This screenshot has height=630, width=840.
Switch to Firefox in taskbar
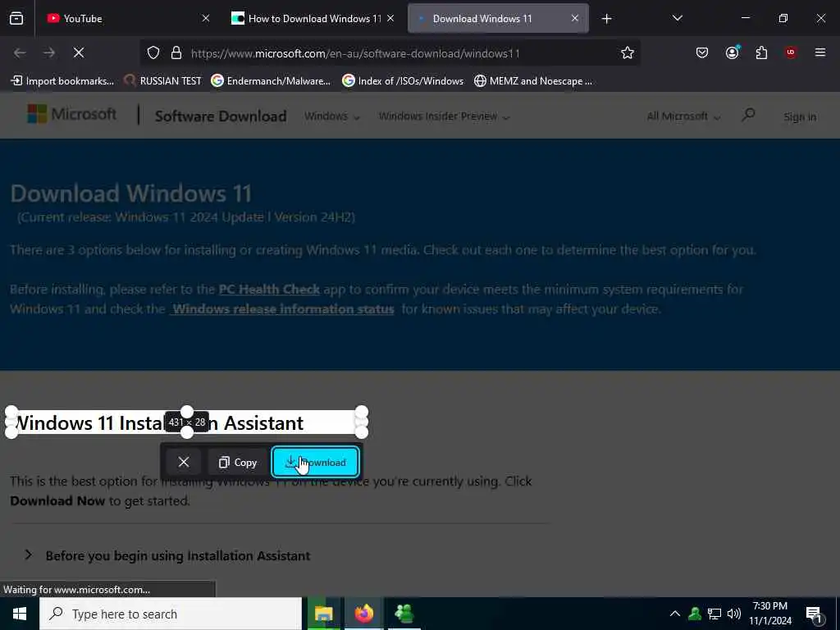364,614
